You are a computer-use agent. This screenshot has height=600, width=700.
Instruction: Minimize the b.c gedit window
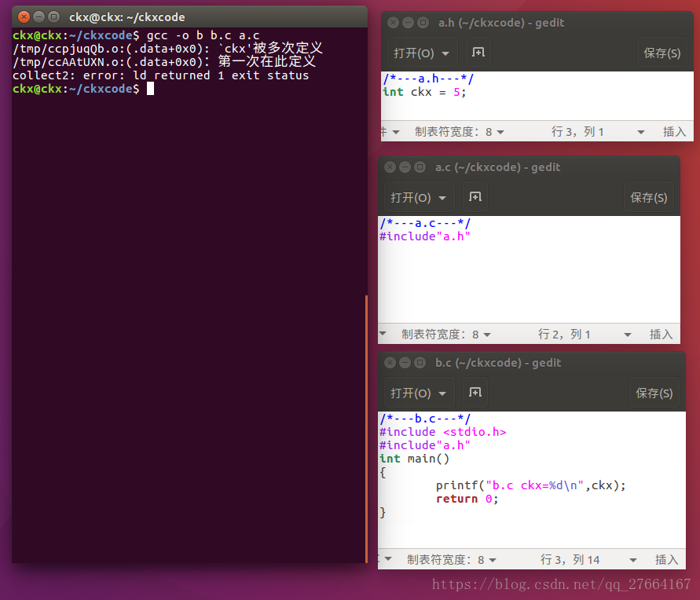pos(405,362)
